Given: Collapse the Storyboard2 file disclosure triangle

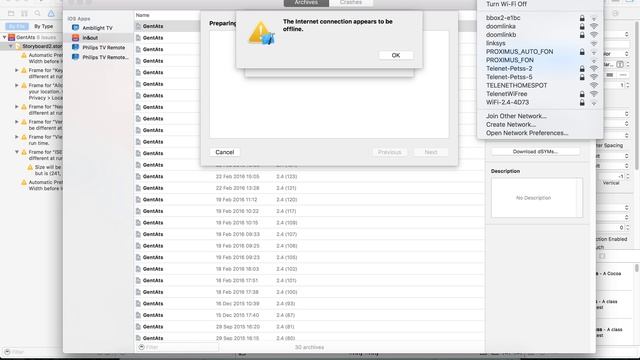Looking at the screenshot, I should coord(11,46).
